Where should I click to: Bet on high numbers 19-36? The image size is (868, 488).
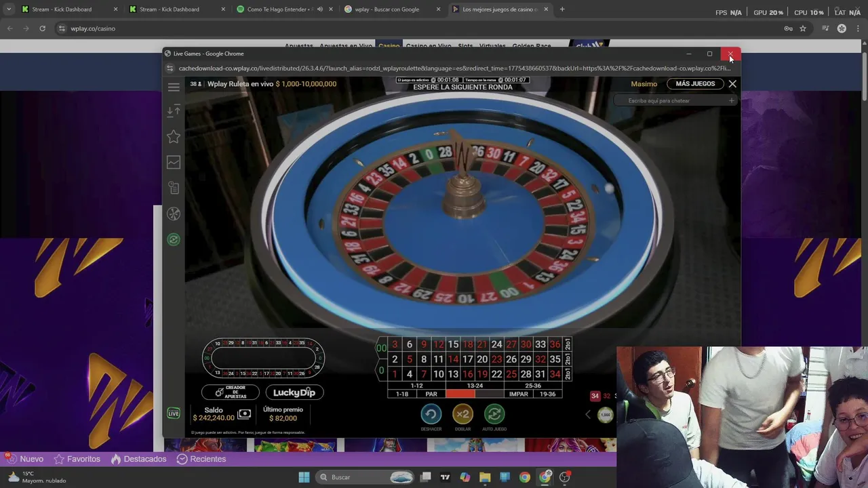[x=548, y=394]
